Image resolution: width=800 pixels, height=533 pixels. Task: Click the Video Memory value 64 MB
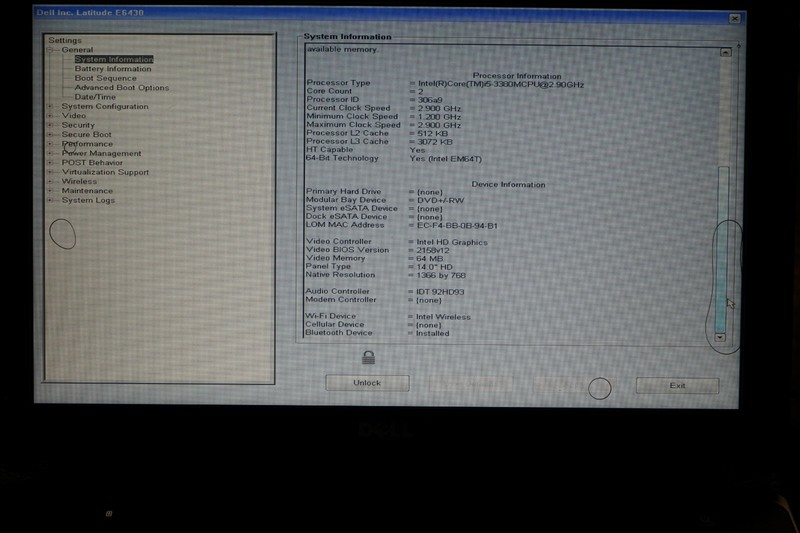click(x=430, y=259)
